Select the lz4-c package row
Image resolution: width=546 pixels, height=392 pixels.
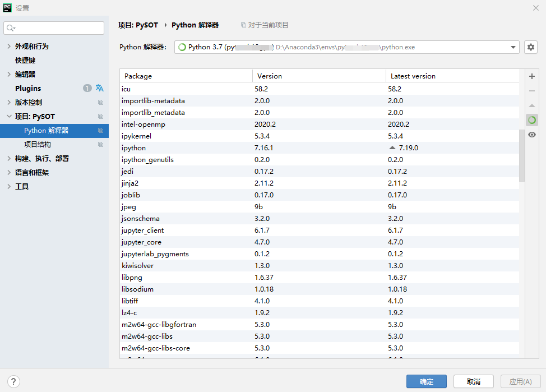(320, 313)
